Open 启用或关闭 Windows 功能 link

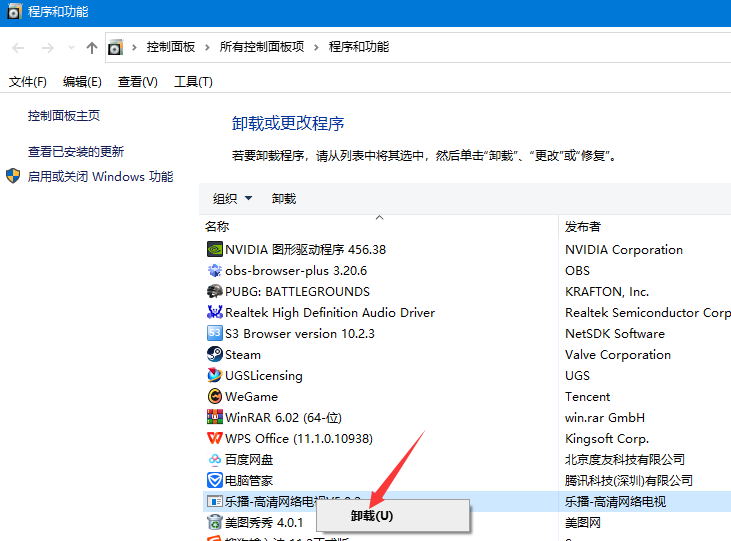tap(100, 177)
